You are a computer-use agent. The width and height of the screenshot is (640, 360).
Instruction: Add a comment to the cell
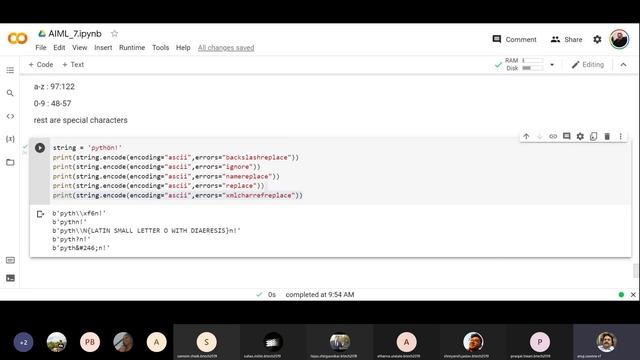[x=567, y=136]
